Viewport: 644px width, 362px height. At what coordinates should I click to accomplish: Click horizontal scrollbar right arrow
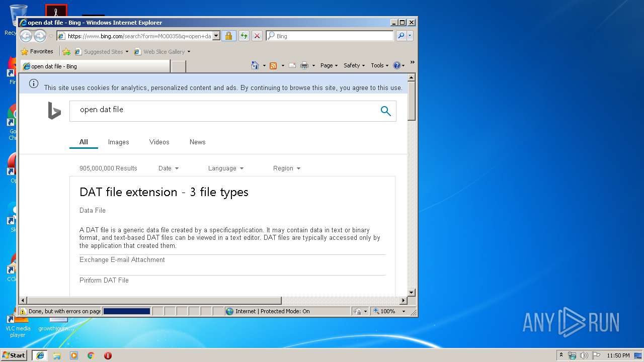403,300
